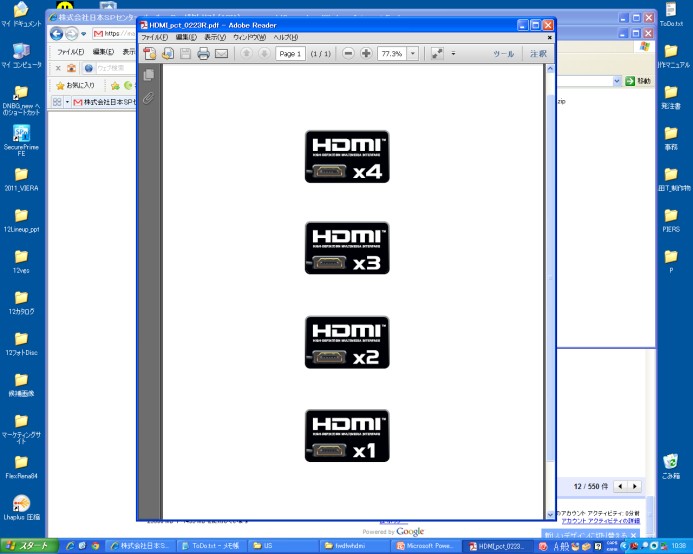The width and height of the screenshot is (693, 554).
Task: Zoom in with the plus button
Action: (x=366, y=53)
